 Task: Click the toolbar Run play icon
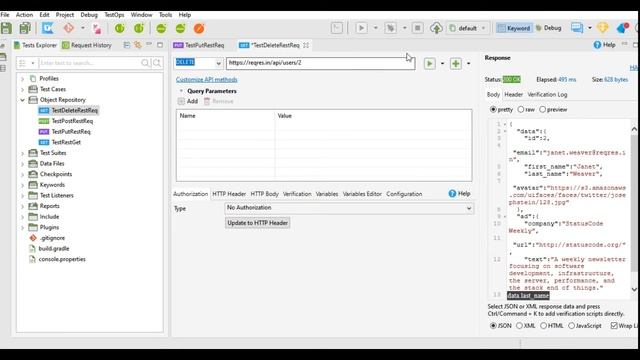pos(361,28)
